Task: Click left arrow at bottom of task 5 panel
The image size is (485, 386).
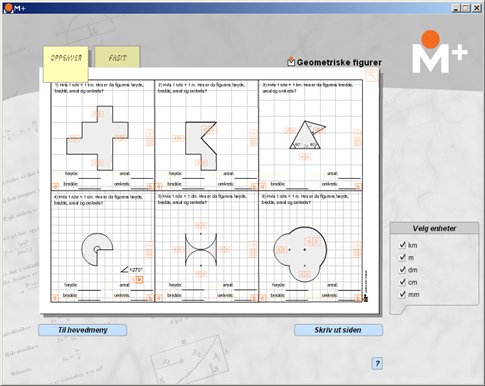Action: 159,298
